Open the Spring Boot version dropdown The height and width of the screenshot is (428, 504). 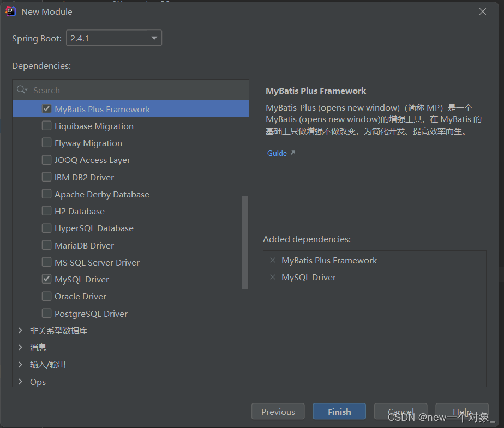pos(114,38)
